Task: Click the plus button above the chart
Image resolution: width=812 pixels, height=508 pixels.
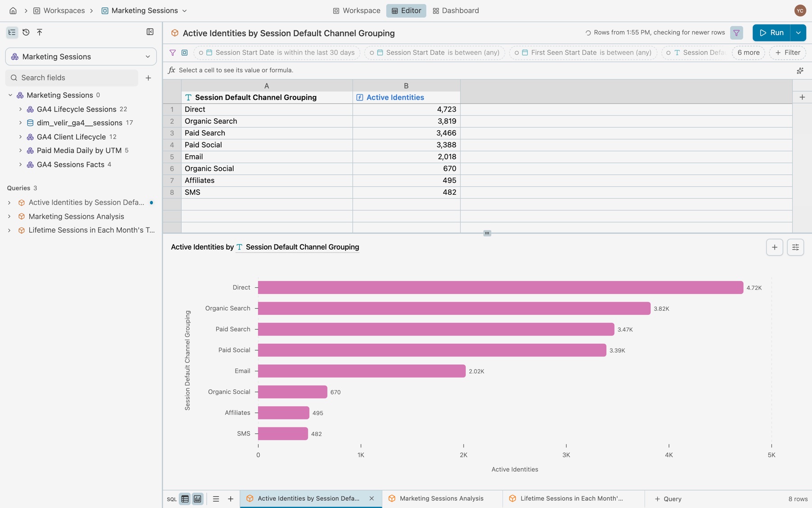Action: [775, 247]
